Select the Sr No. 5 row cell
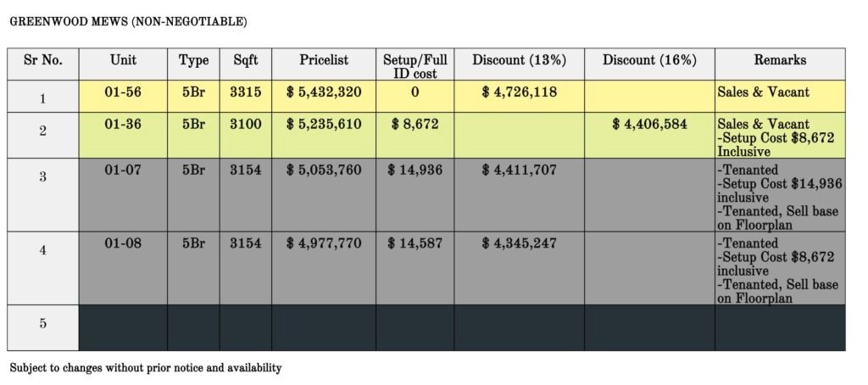The image size is (868, 385). click(x=42, y=328)
